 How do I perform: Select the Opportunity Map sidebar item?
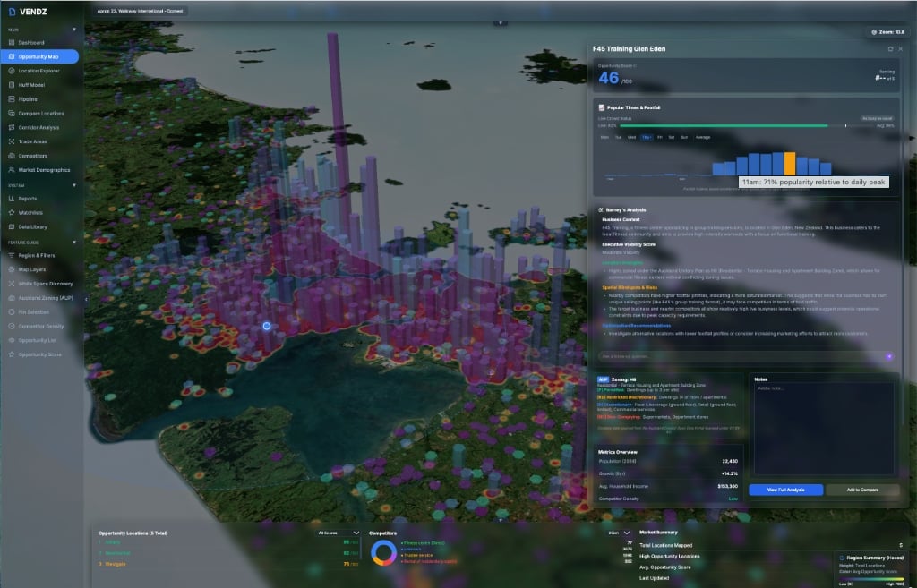tap(39, 56)
